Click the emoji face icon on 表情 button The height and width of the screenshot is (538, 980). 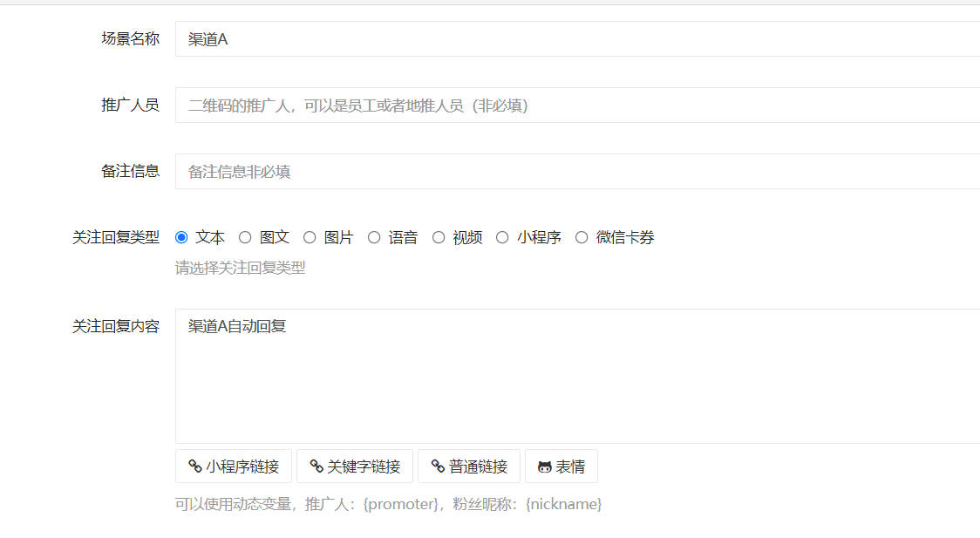[545, 466]
